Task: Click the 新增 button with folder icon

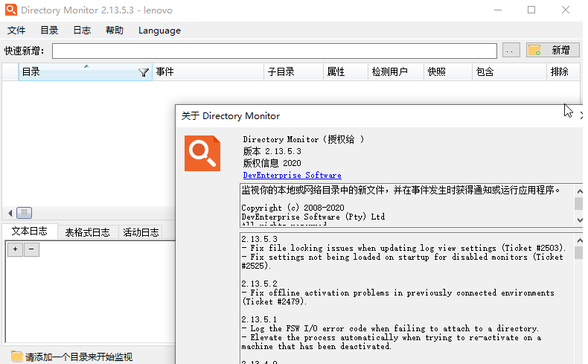Action: point(553,51)
